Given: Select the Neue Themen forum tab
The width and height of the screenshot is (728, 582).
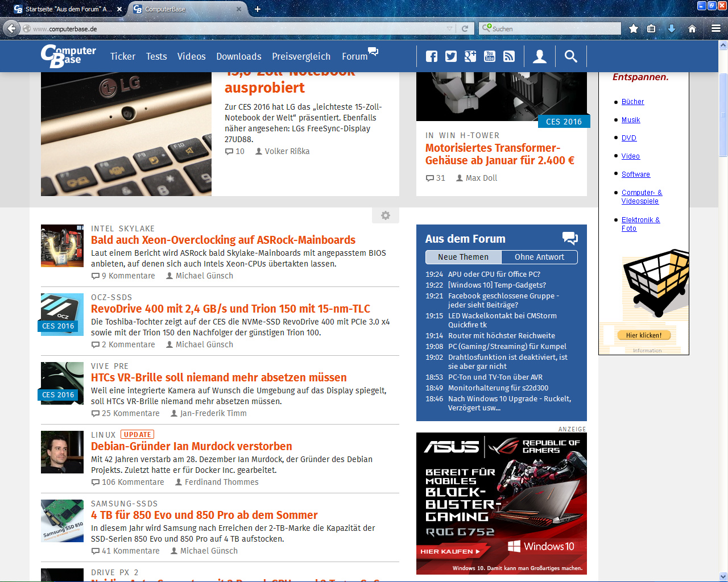Looking at the screenshot, I should [x=463, y=257].
